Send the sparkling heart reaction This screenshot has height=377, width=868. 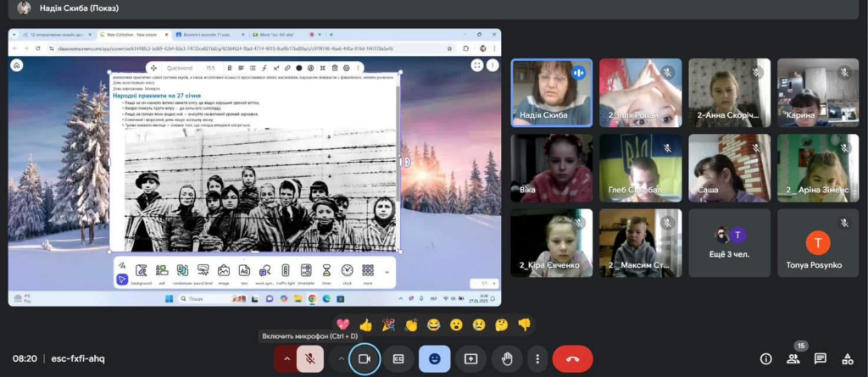pos(343,325)
